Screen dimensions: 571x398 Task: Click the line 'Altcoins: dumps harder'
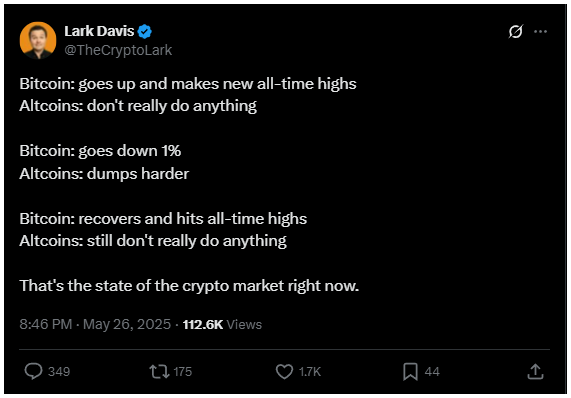(104, 174)
